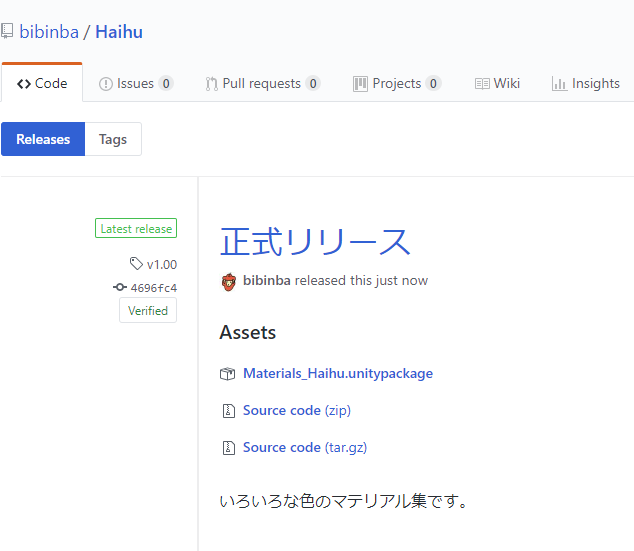
Task: Click the Pull requests counter badge
Action: click(313, 84)
